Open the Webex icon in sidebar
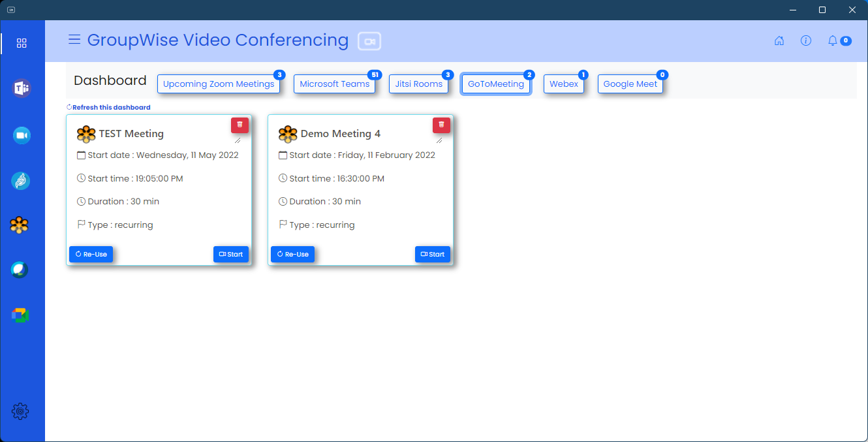Screen dimensions: 868x442 [20, 270]
